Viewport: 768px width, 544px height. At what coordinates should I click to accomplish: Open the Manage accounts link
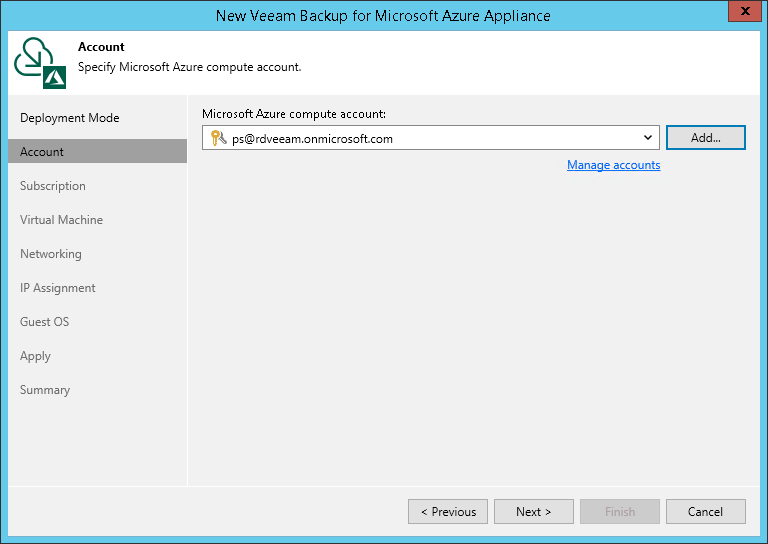(613, 165)
